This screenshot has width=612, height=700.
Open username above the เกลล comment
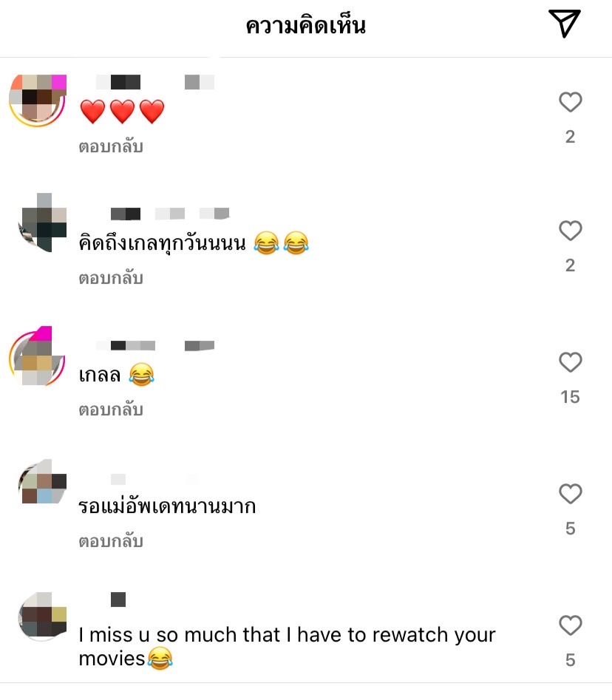155,345
